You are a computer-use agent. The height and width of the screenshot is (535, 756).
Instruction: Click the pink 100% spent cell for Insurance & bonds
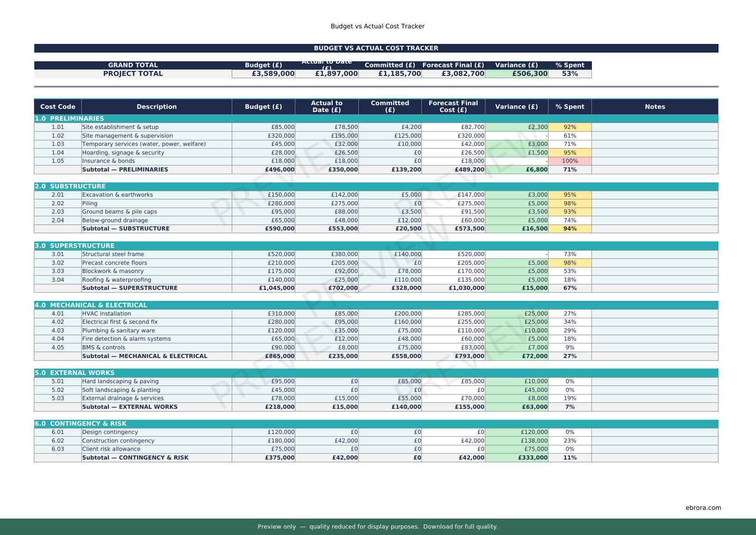(570, 161)
